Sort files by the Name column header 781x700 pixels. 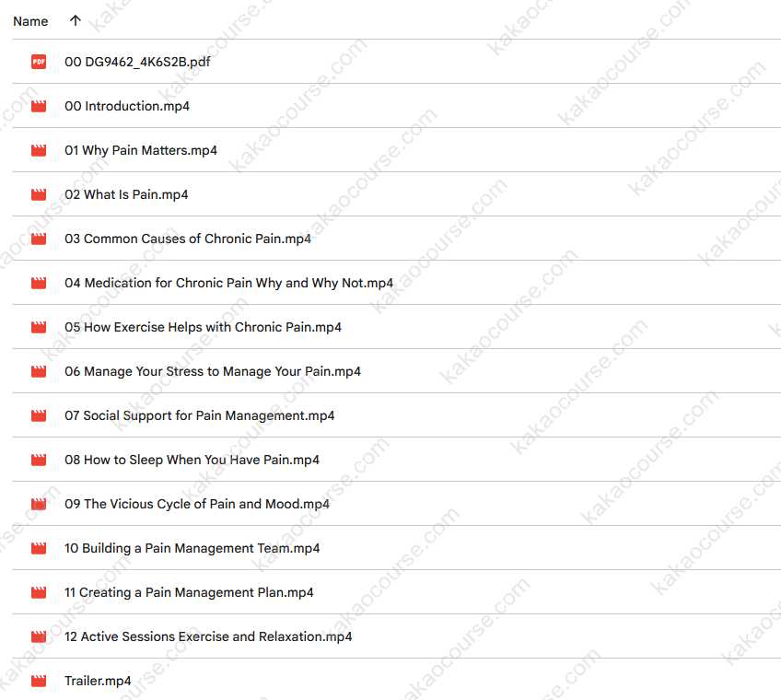click(30, 20)
